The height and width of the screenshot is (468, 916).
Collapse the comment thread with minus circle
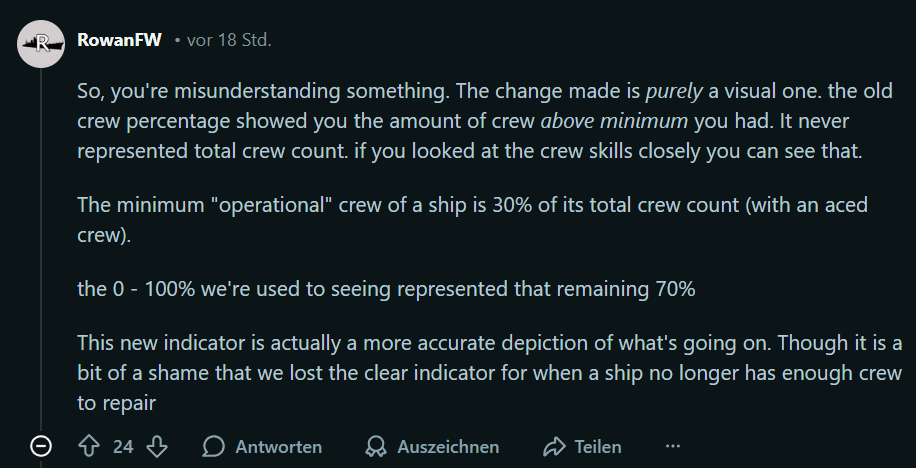(41, 446)
